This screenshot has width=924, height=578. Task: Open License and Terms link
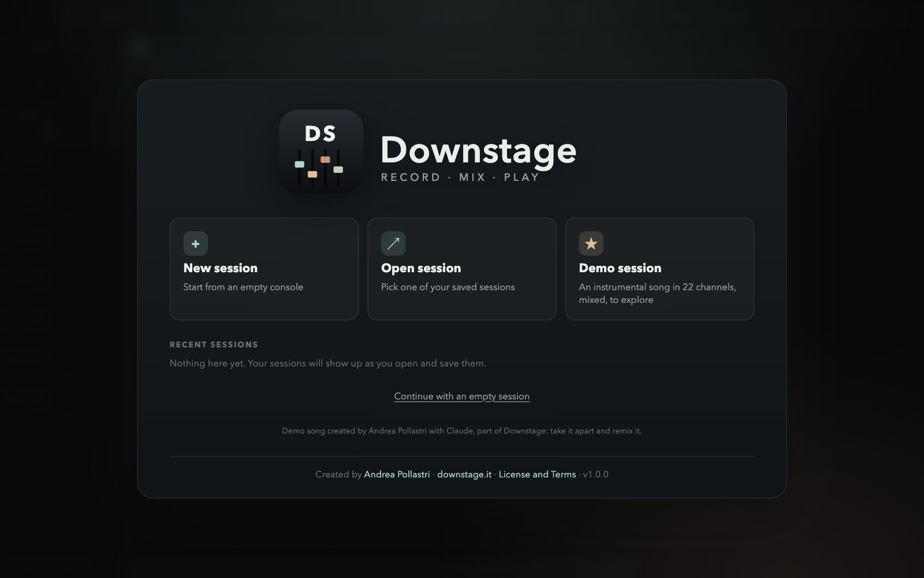pos(537,475)
